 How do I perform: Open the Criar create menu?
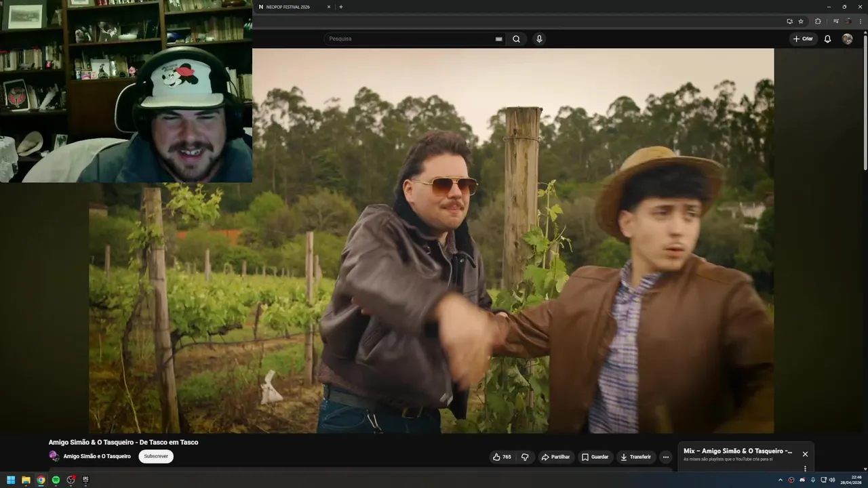pyautogui.click(x=803, y=39)
